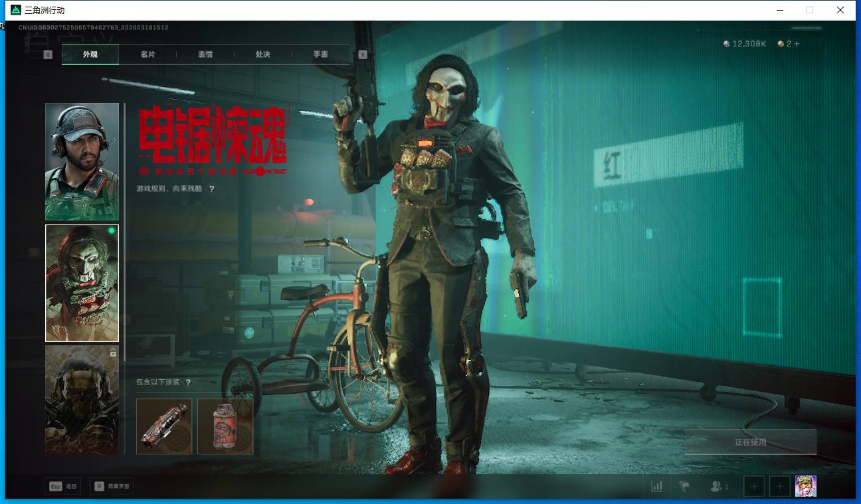Screen dimensions: 861x504
Task: Select the locked skull-mask skin thumbnail
Action: [x=82, y=400]
